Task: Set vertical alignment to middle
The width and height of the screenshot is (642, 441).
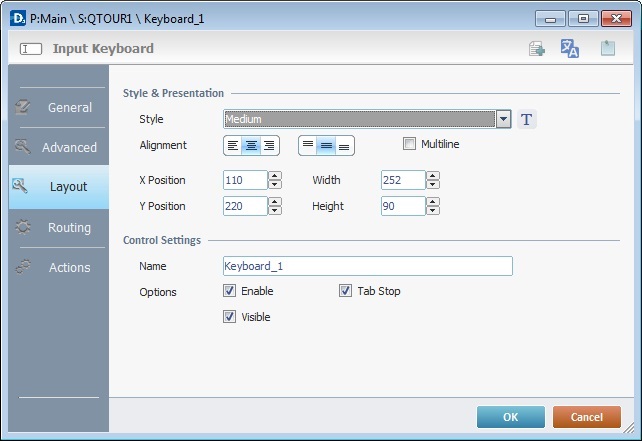Action: (x=326, y=145)
